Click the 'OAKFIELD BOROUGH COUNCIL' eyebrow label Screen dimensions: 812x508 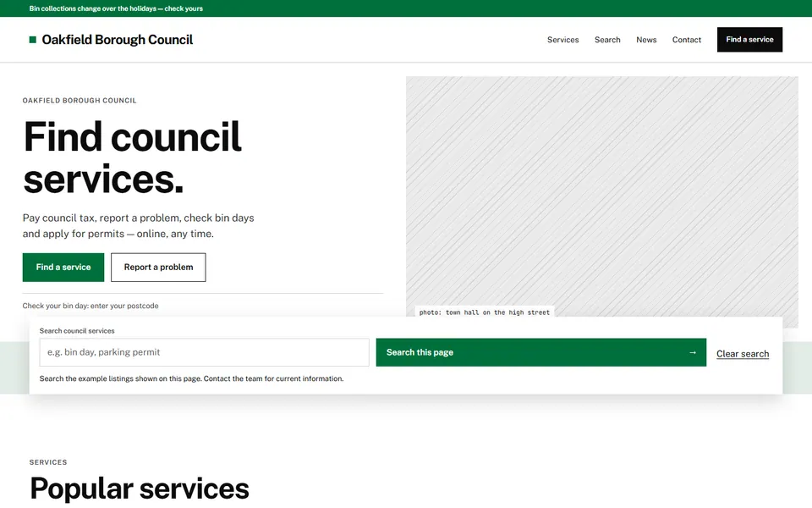coord(80,101)
